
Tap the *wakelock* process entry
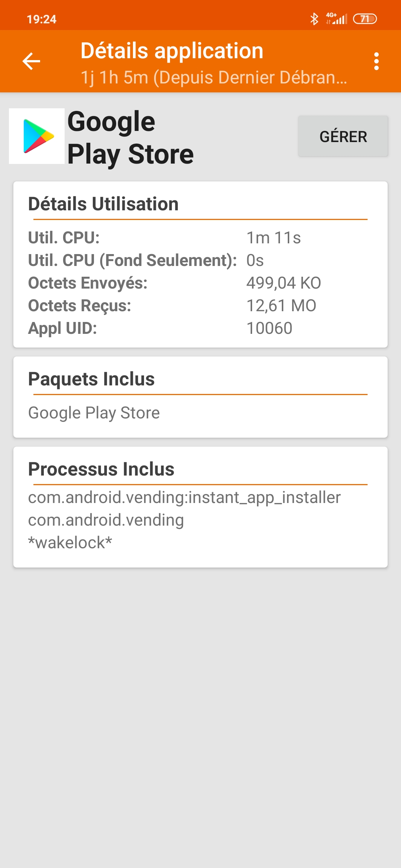point(70,543)
